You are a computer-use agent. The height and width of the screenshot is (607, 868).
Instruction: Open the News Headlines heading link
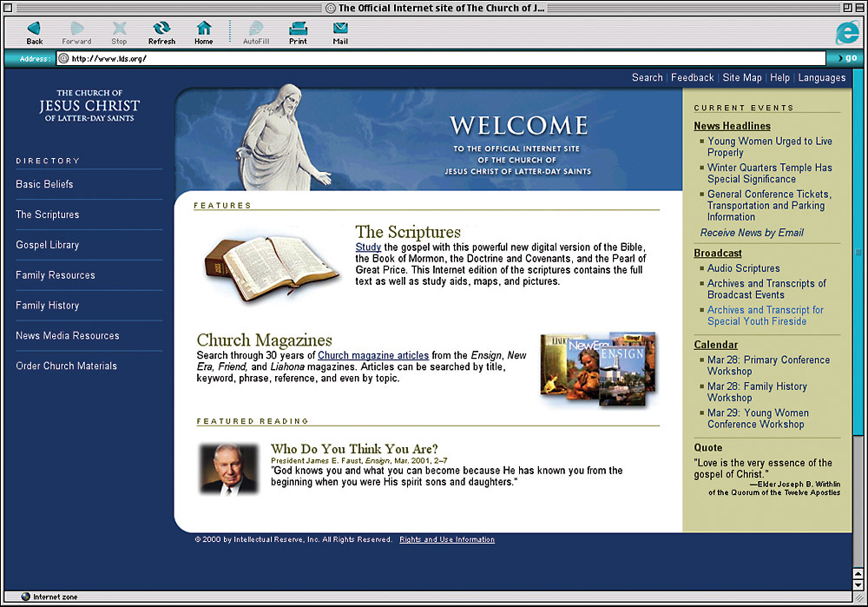point(732,126)
